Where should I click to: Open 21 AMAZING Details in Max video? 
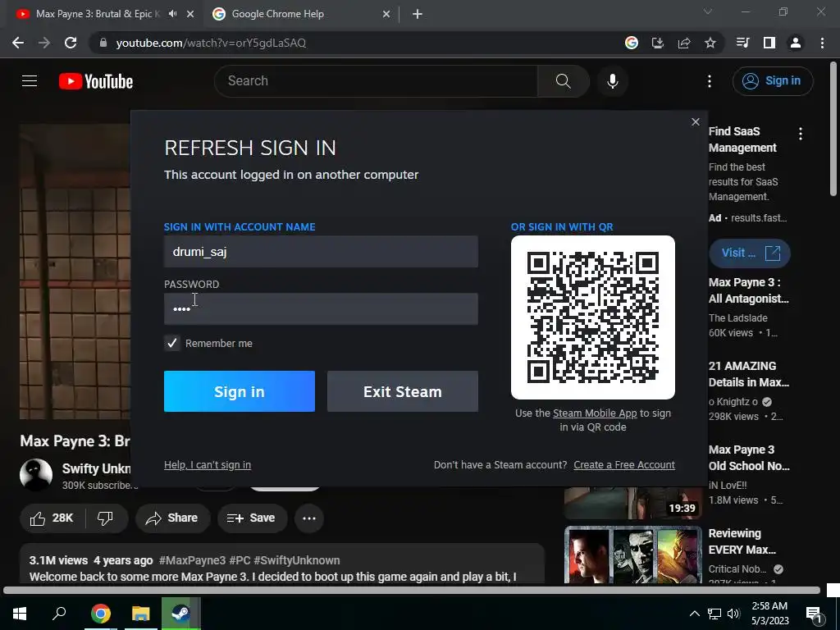[x=748, y=374]
